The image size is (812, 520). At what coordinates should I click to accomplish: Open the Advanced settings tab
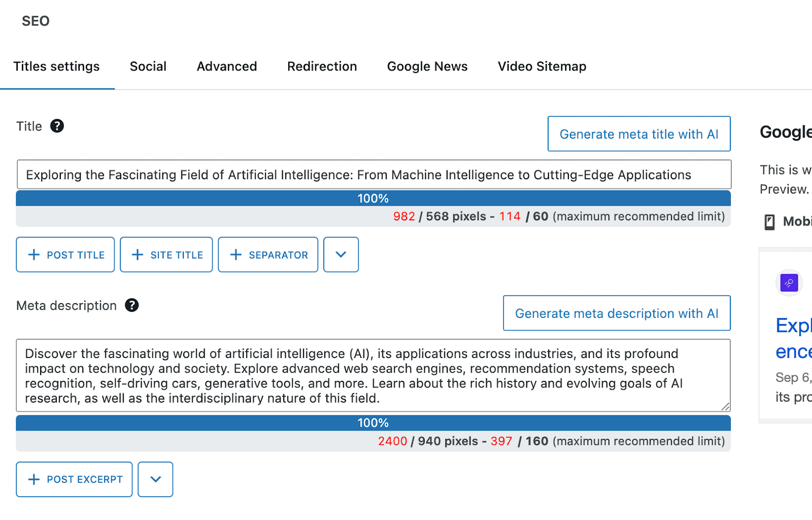(226, 66)
